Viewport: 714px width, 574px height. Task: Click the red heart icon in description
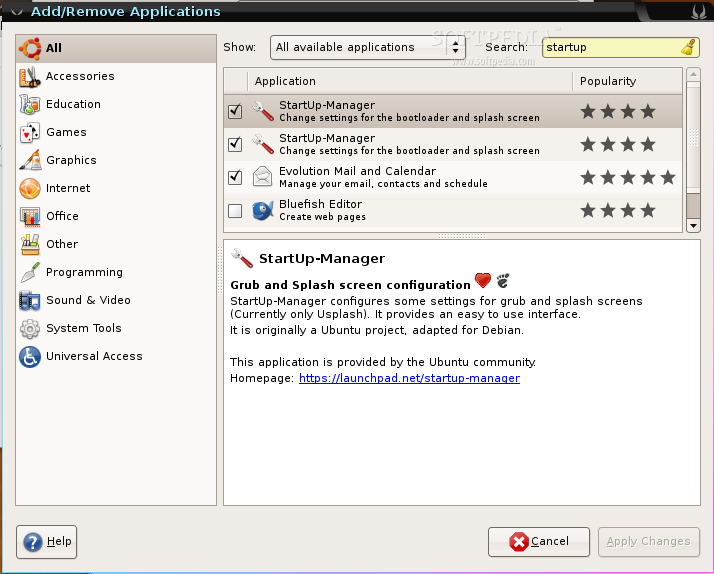tap(483, 281)
